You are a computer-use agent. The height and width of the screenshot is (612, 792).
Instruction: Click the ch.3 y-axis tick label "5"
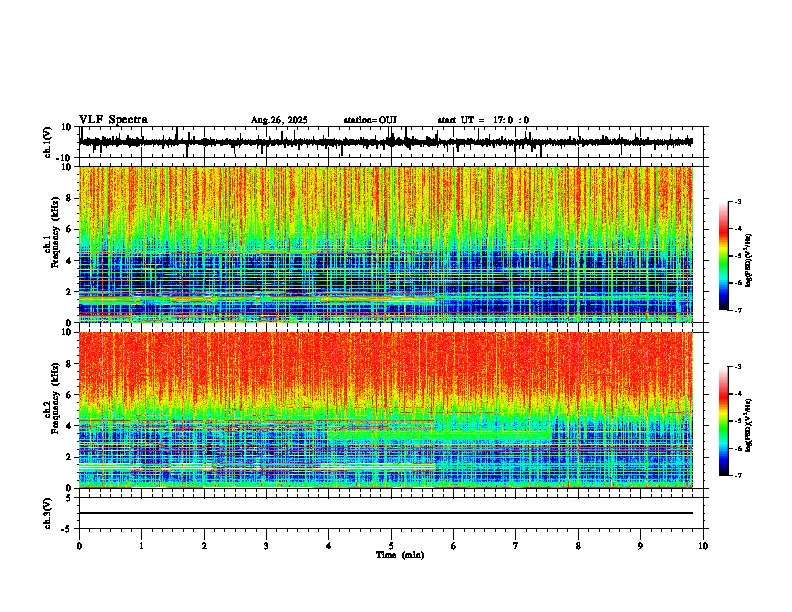point(69,498)
